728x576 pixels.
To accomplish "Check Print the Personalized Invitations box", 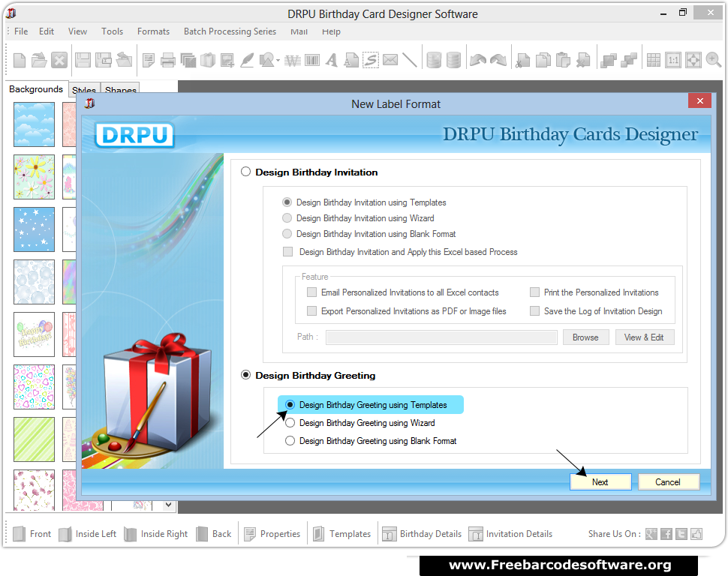I will click(535, 292).
